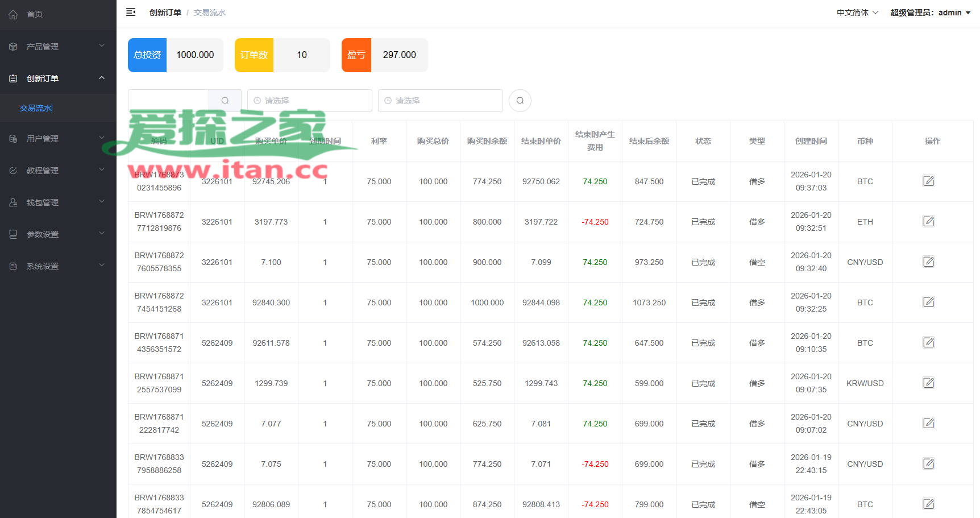The image size is (980, 518).
Task: Click the home icon in the sidebar
Action: point(13,14)
